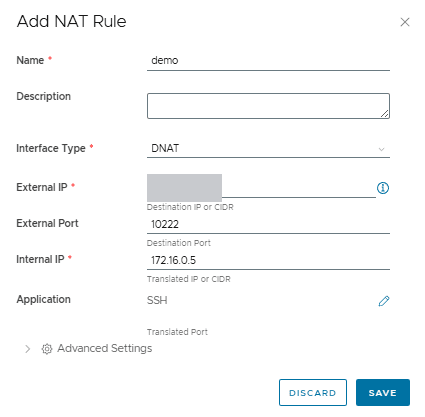Screen dimensions: 425x417
Task: Save the NAT rule
Action: pyautogui.click(x=383, y=393)
